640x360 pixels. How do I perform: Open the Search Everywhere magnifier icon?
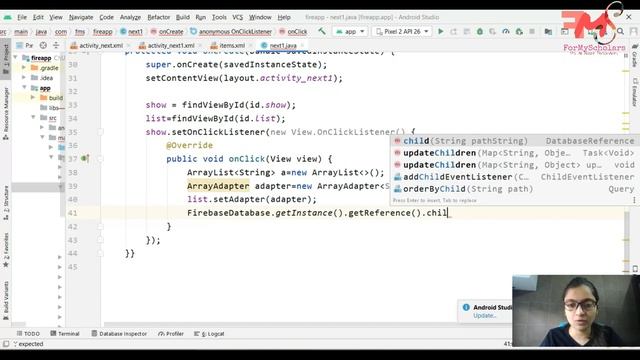click(x=620, y=31)
